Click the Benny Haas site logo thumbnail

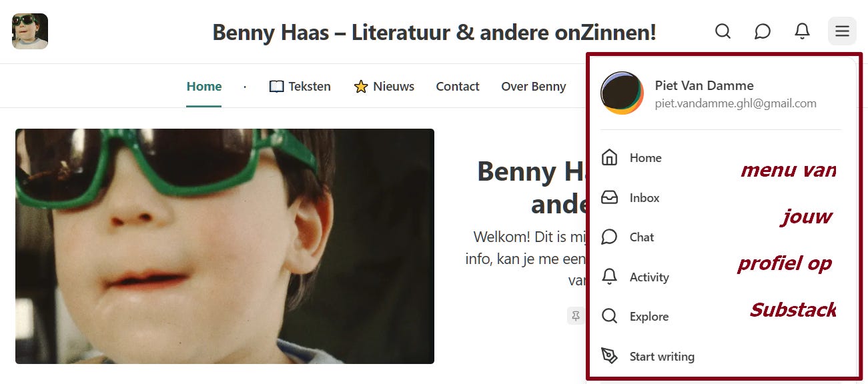click(x=30, y=31)
